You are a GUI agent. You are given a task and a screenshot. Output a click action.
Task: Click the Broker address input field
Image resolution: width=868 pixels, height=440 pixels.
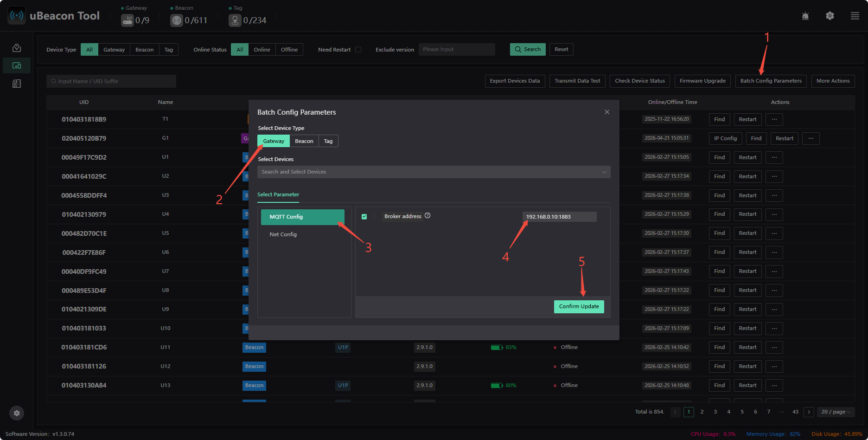560,217
